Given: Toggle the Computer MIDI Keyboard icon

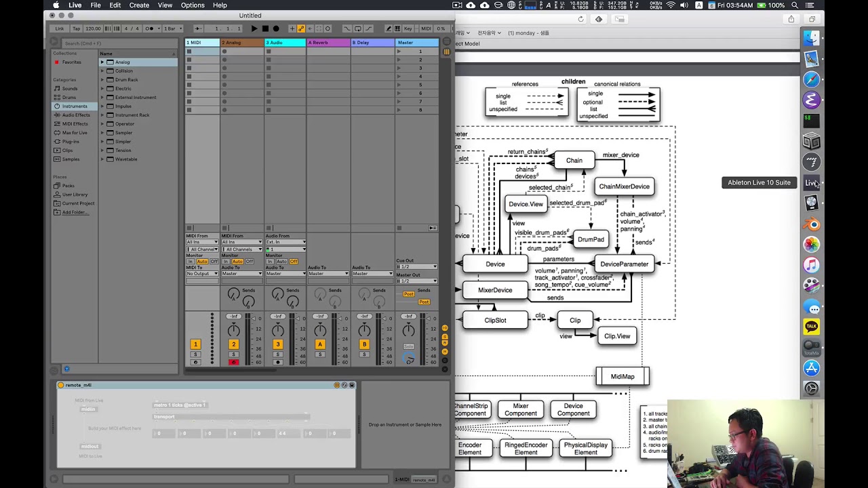Looking at the screenshot, I should click(397, 28).
